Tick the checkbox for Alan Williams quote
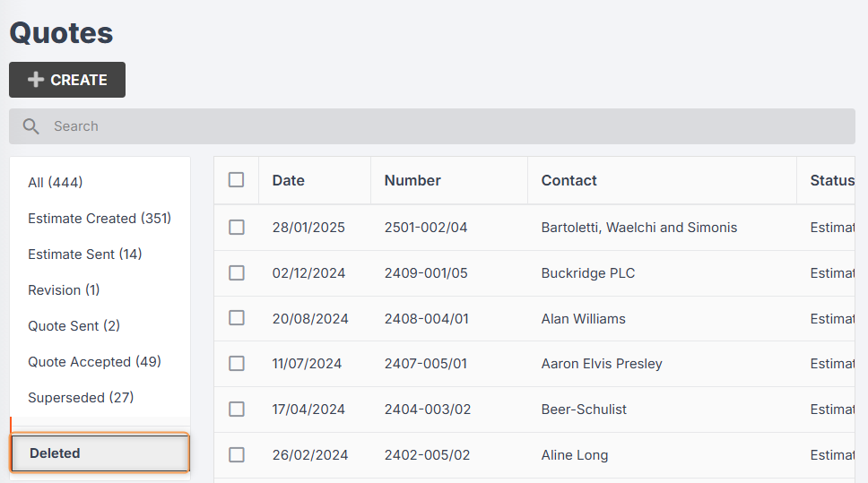The image size is (868, 483). (x=237, y=317)
